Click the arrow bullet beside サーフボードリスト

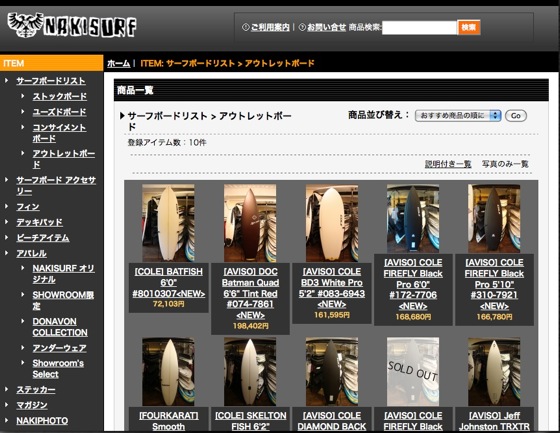click(6, 80)
